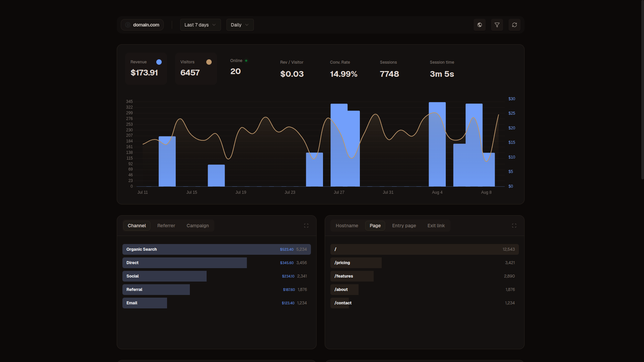Screen dimensions: 644x362
Task: Open the domain.com site selector
Action: (142, 25)
